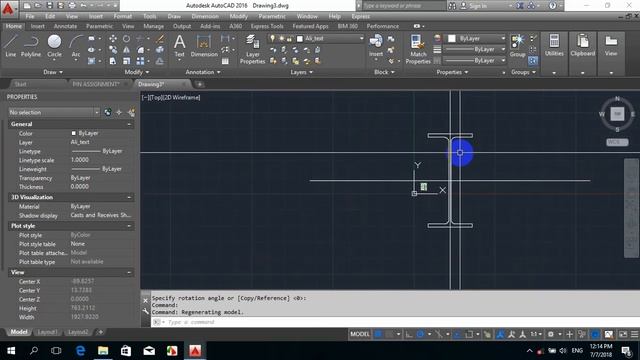
Task: Open Layer Properties manager
Action: click(253, 49)
